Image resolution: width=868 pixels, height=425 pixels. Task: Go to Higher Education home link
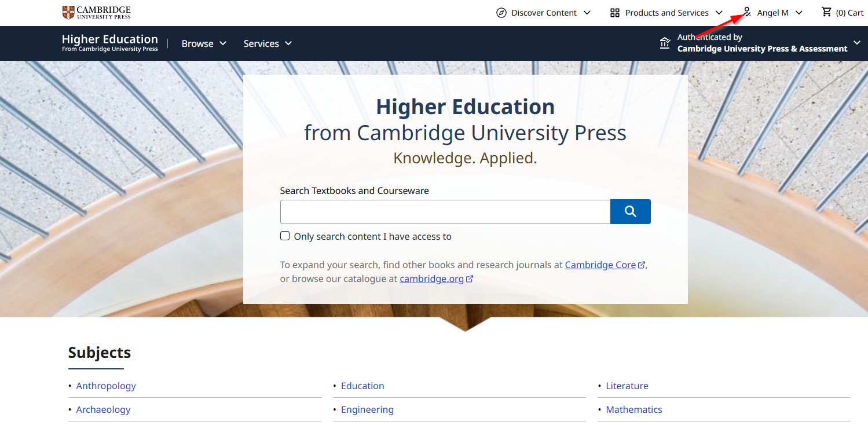pyautogui.click(x=110, y=43)
